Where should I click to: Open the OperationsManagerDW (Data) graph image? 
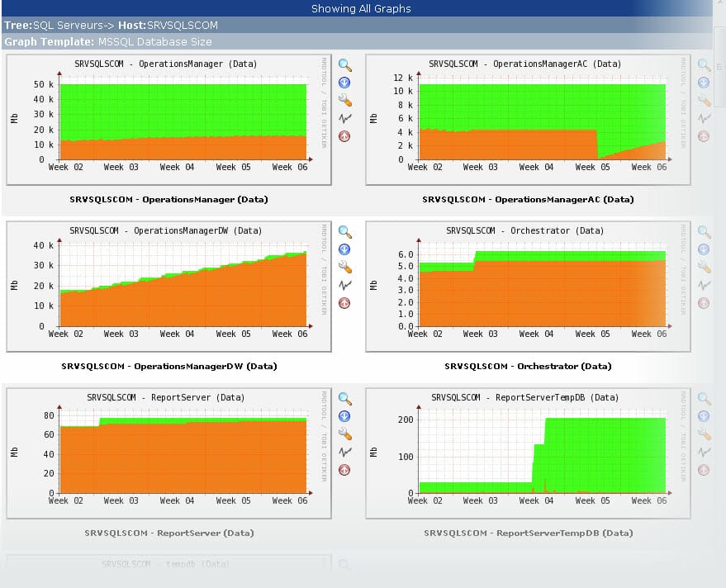coord(168,287)
